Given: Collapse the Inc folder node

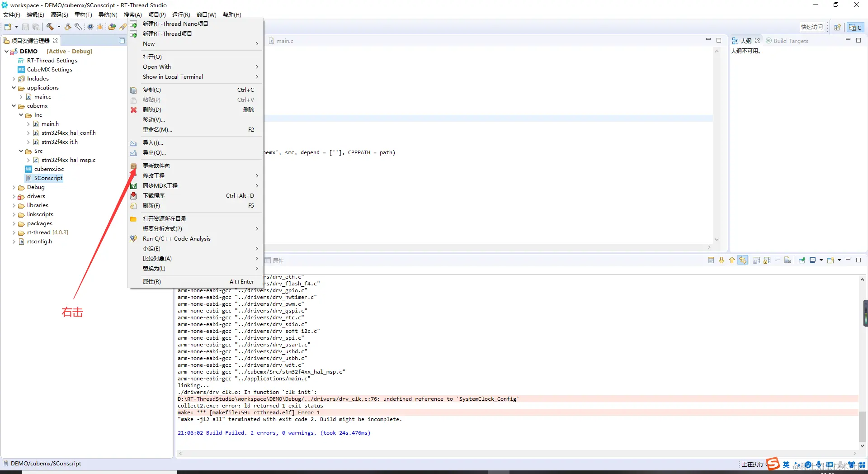Looking at the screenshot, I should (x=21, y=115).
